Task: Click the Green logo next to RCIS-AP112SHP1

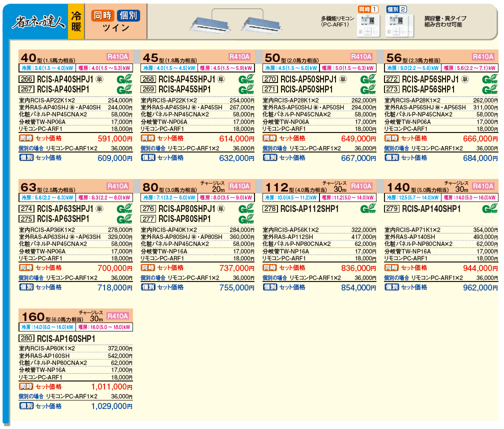Action: (368, 208)
